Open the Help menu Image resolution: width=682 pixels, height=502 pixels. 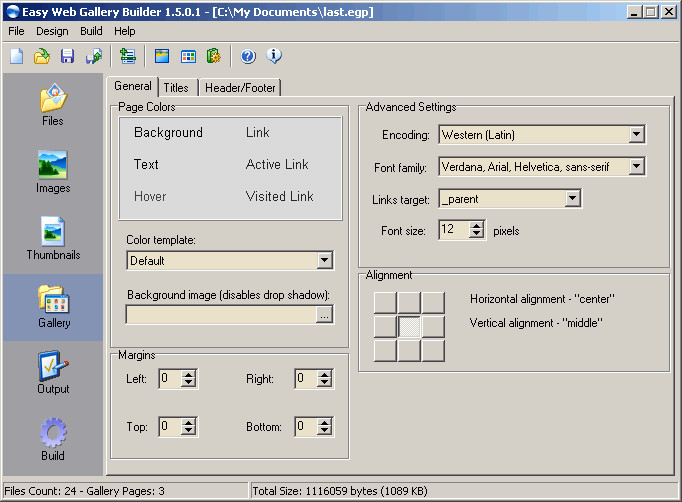point(125,31)
